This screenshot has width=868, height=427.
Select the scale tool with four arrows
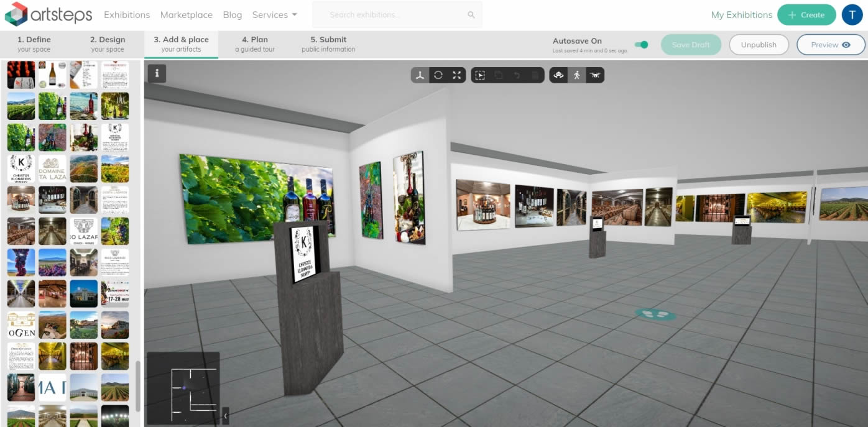[457, 75]
